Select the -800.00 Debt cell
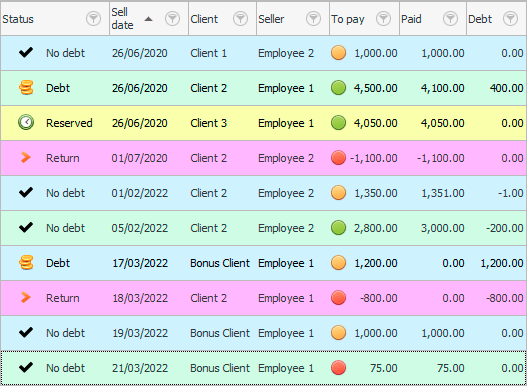527x386 pixels. 497,298
